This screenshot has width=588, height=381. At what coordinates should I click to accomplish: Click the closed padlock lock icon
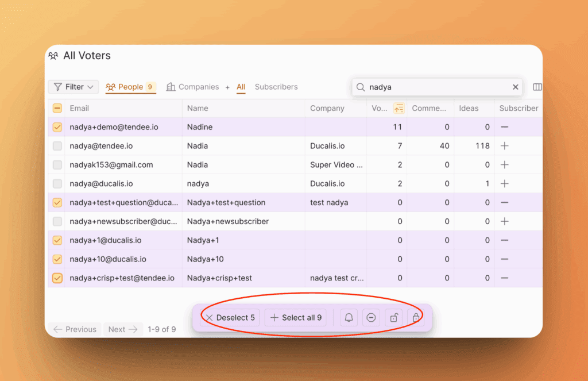(416, 318)
